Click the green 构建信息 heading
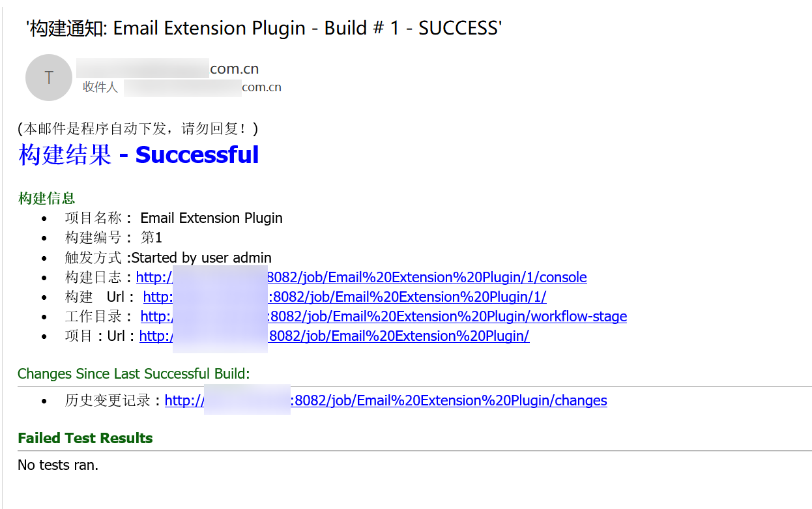 46,199
